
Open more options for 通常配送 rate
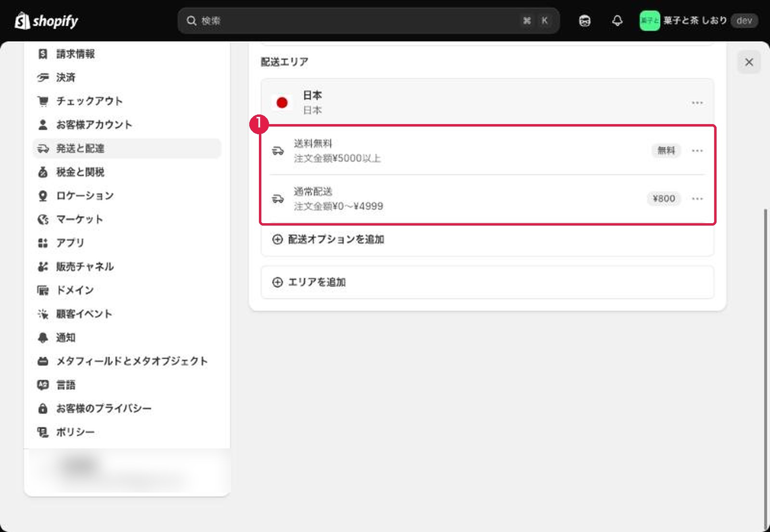(x=697, y=198)
